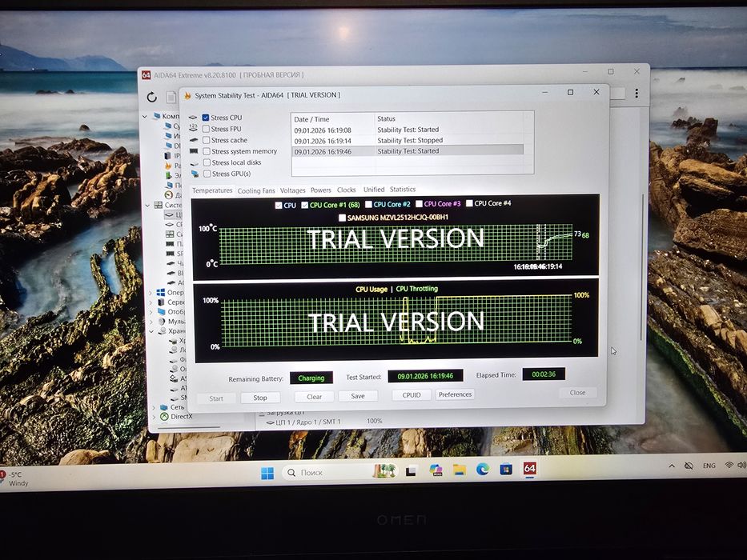Enable CPU Core #3 graph checkbox
The height and width of the screenshot is (560, 747).
click(x=419, y=204)
